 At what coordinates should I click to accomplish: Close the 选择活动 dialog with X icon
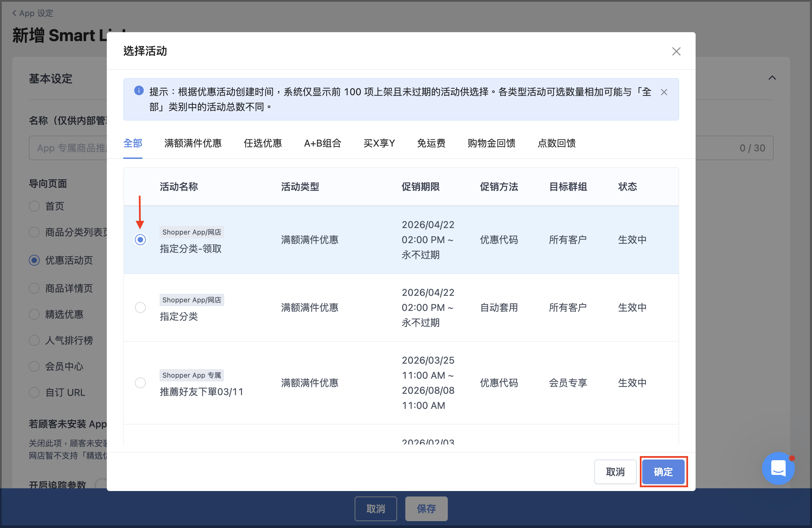tap(676, 51)
